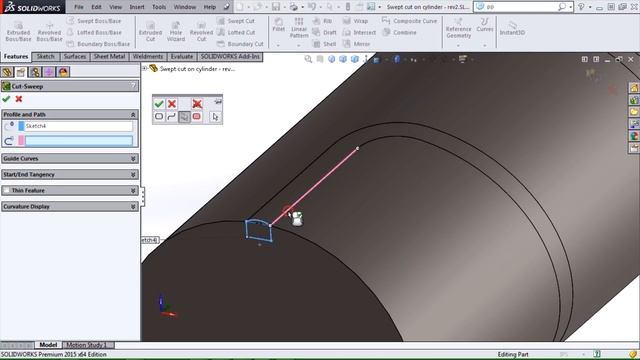Open the Insert menu
Viewport: 640px width, 360px height.
(x=137, y=7)
